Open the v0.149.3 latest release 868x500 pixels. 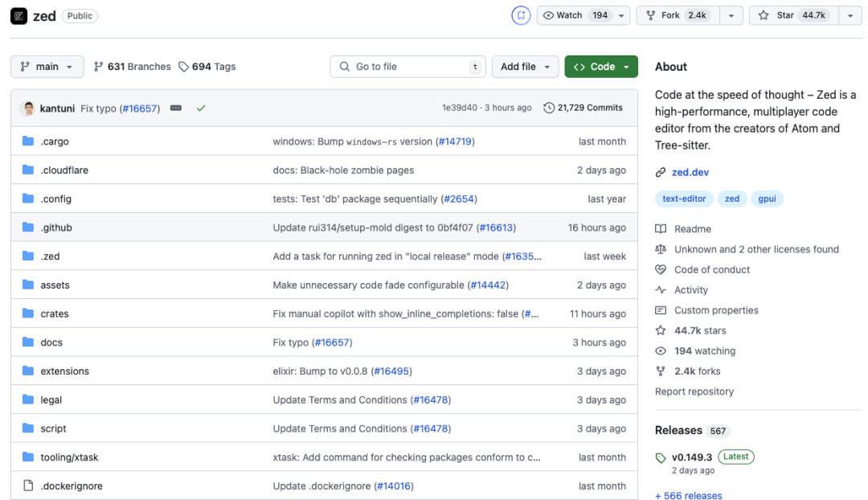point(692,457)
